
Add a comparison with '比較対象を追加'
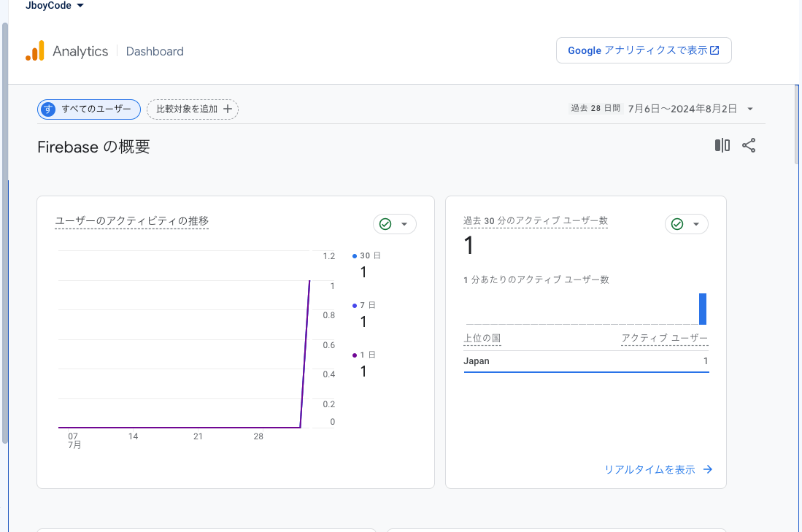tap(193, 109)
